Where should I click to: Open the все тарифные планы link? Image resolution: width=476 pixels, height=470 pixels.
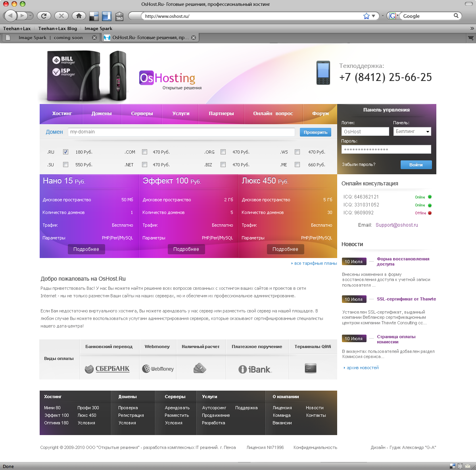pos(315,263)
